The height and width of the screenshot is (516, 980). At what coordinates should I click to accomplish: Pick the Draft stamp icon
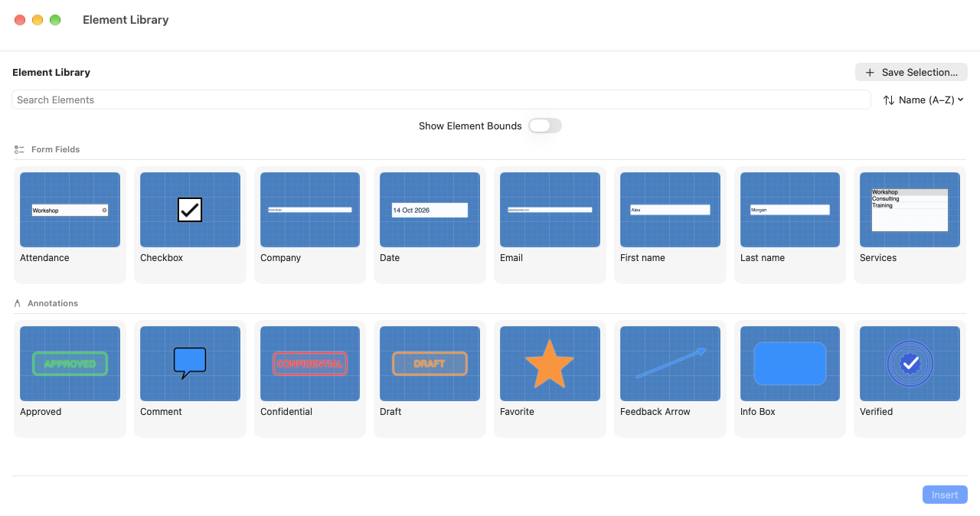pyautogui.click(x=430, y=364)
